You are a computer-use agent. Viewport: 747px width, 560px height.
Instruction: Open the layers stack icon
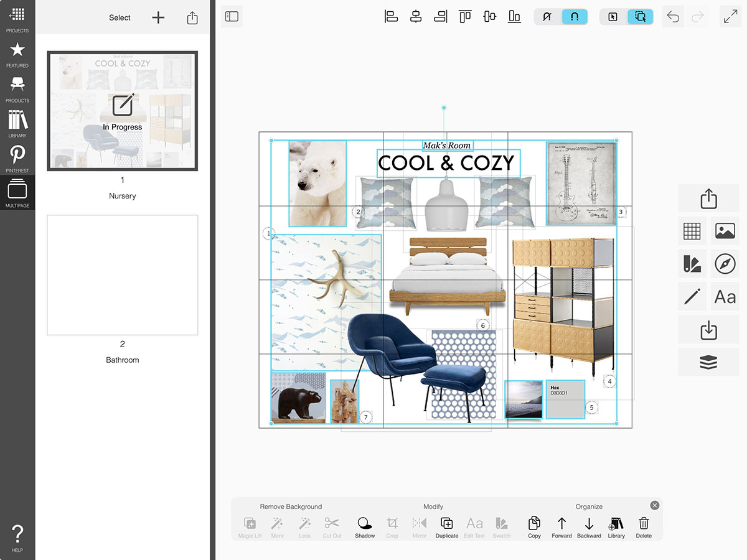[x=708, y=362]
